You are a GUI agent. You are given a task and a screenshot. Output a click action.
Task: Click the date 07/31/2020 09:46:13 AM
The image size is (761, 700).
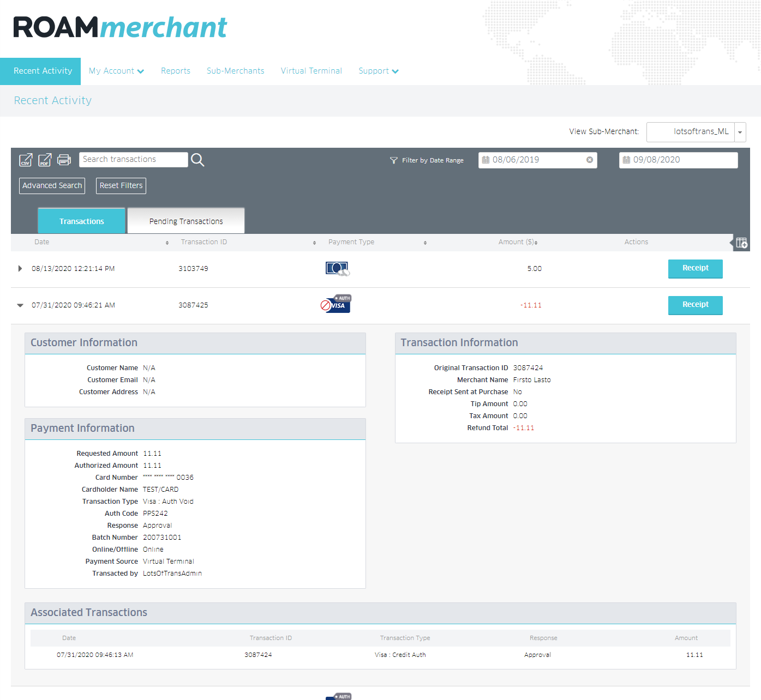click(x=95, y=655)
